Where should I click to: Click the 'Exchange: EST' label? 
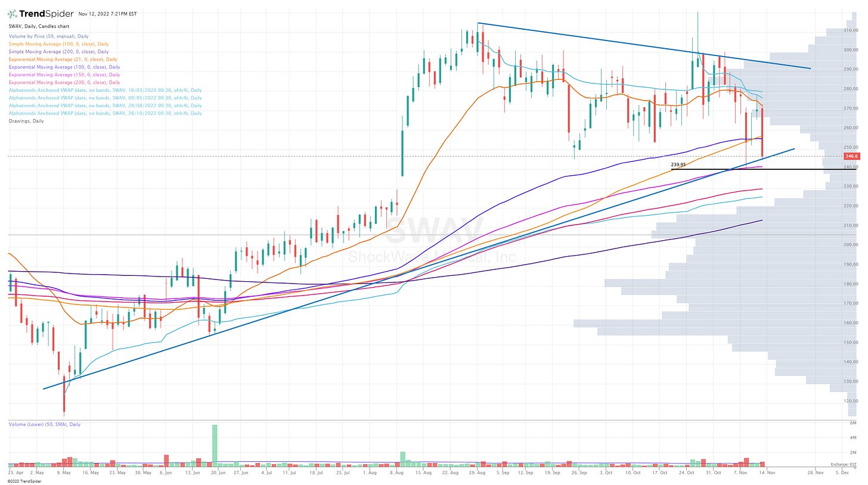click(844, 464)
